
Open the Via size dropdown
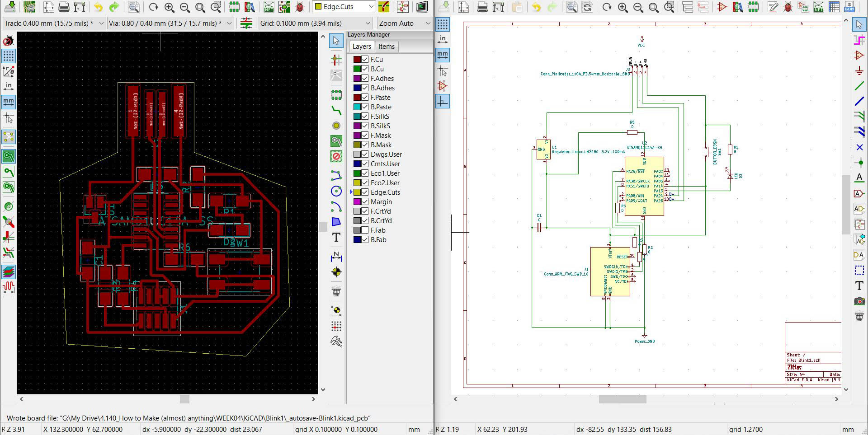(171, 23)
